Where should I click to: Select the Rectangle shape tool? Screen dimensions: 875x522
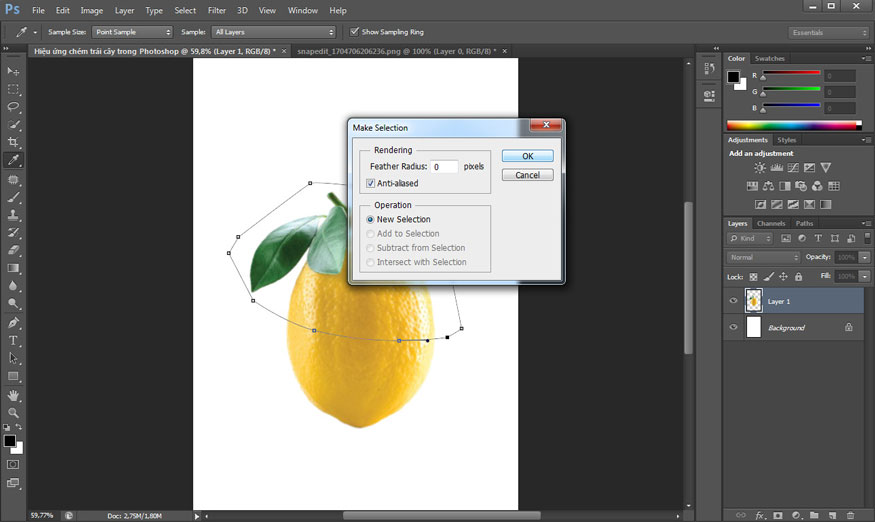pyautogui.click(x=13, y=376)
